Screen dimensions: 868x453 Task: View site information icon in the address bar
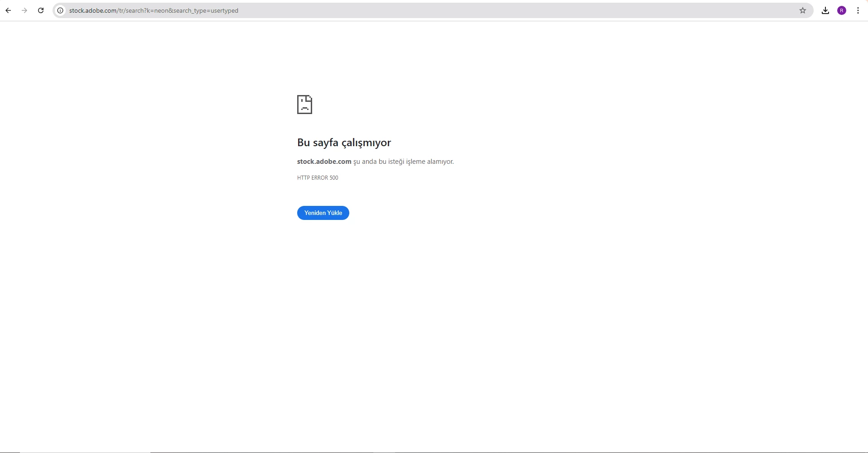tap(60, 10)
